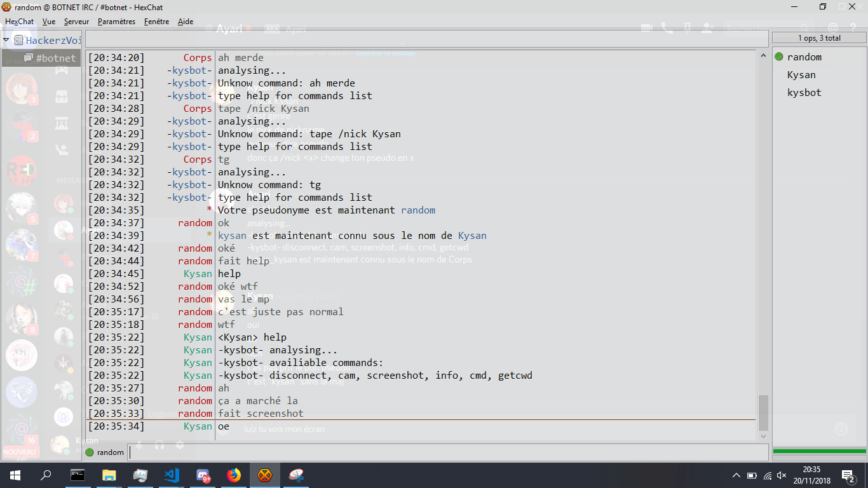Click the chat bubble icon beside #botnet
The width and height of the screenshot is (868, 488).
29,58
